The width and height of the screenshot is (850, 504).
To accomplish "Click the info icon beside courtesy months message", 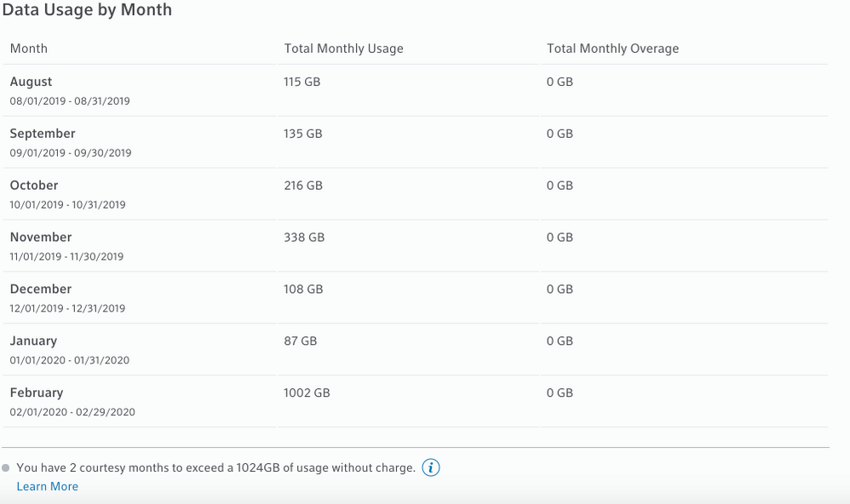I will (431, 467).
